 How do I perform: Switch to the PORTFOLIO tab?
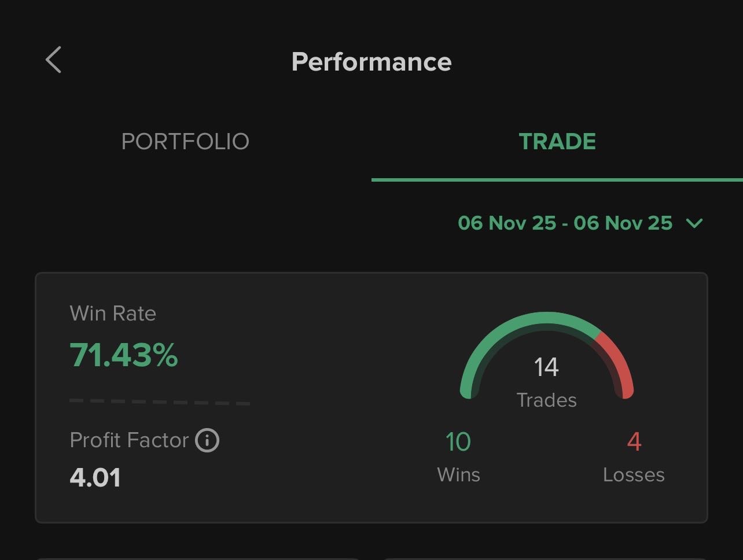tap(185, 142)
